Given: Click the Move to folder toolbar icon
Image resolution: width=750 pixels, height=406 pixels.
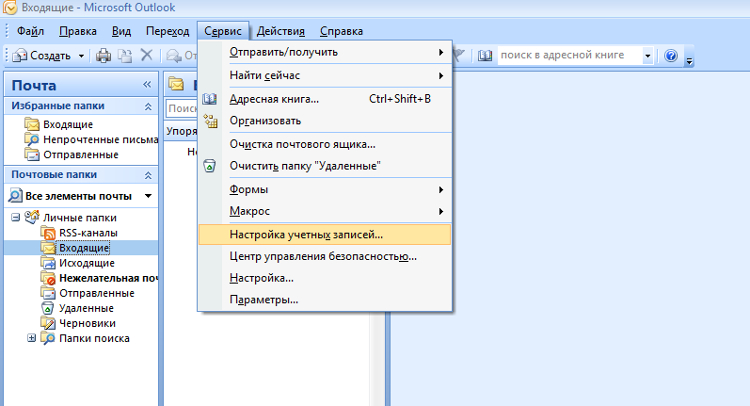Looking at the screenshot, I should tap(125, 56).
